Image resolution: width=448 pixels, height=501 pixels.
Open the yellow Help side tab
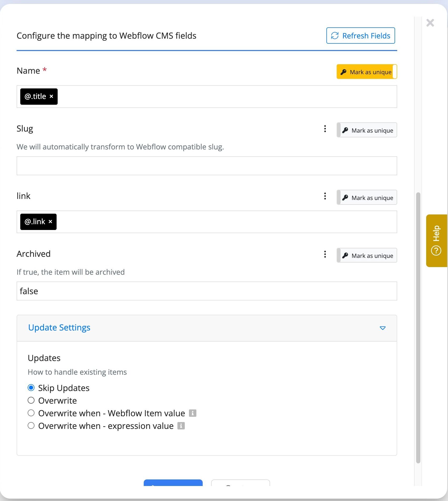pos(437,241)
